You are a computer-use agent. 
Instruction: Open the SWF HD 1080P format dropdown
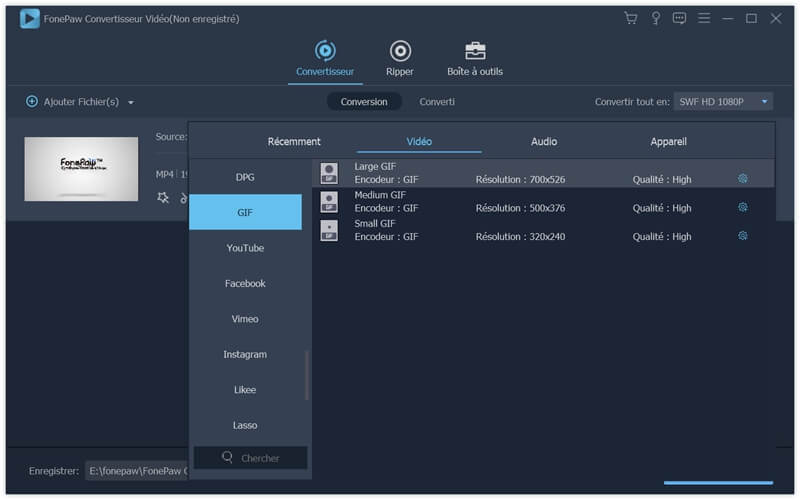point(723,102)
